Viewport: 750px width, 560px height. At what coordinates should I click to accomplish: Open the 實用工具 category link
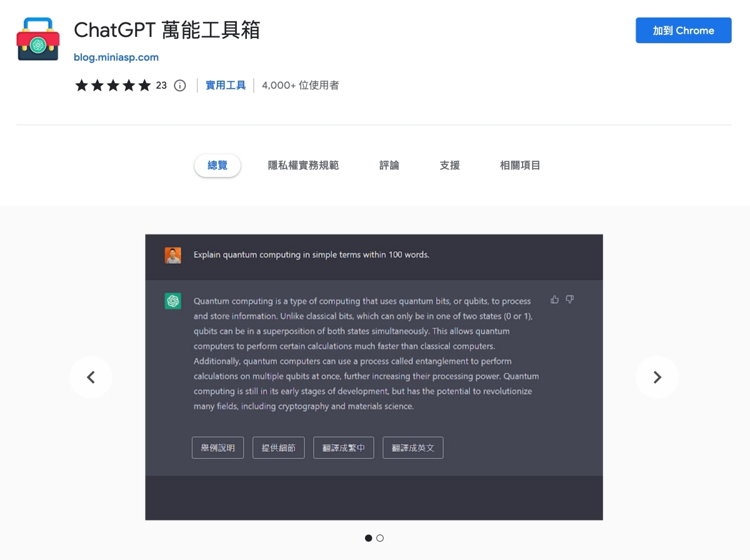[x=226, y=86]
